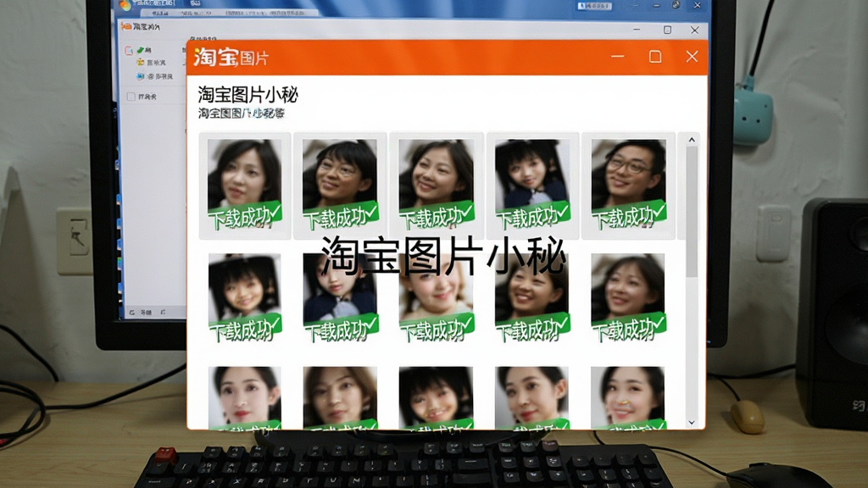Maximize the white background window behind 淘宝图片
The image size is (868, 488).
(668, 30)
